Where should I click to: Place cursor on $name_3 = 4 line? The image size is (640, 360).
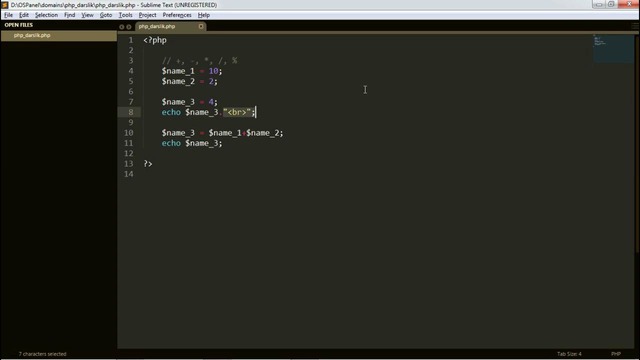[x=190, y=102]
